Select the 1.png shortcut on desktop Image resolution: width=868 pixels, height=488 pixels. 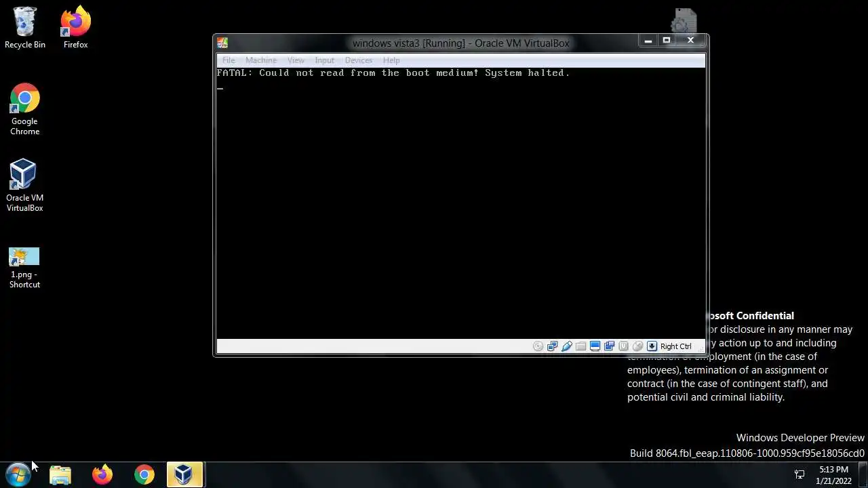point(25,268)
